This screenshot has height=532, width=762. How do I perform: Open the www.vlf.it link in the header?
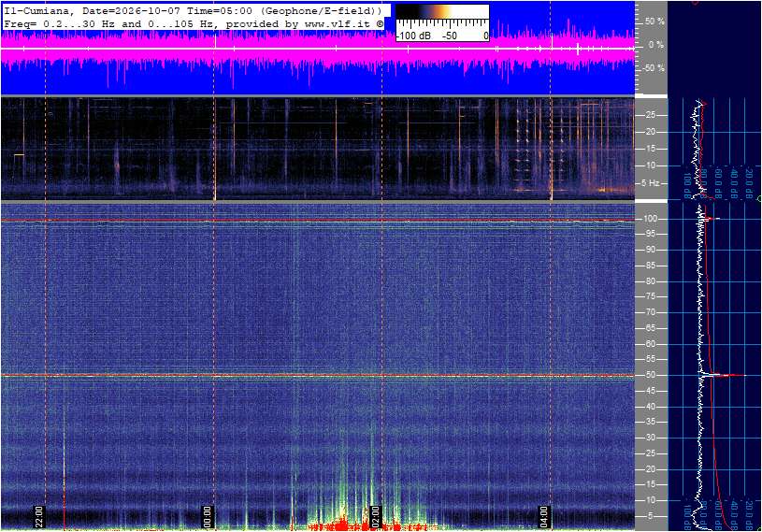tap(339, 23)
